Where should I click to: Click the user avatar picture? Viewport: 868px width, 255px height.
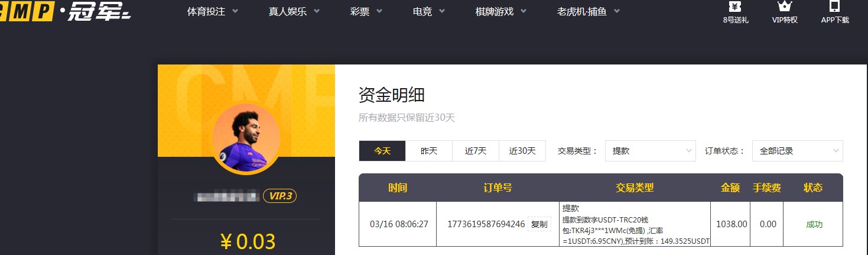(246, 139)
